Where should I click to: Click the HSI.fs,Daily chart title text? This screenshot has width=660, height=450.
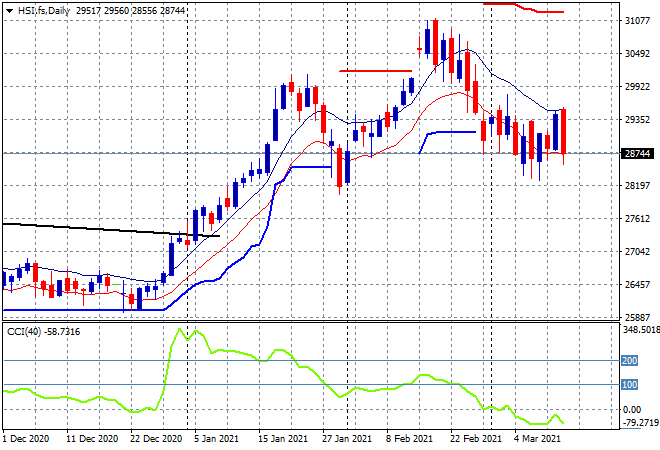point(44,11)
